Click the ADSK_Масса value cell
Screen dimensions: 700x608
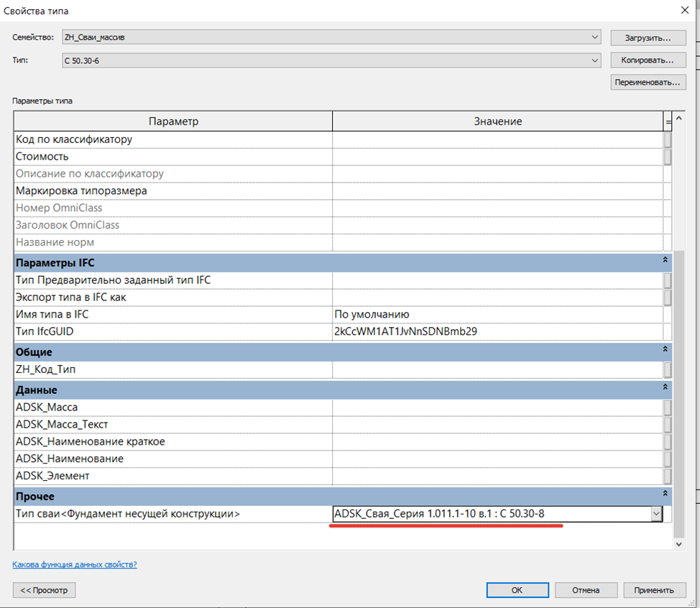pyautogui.click(x=498, y=407)
